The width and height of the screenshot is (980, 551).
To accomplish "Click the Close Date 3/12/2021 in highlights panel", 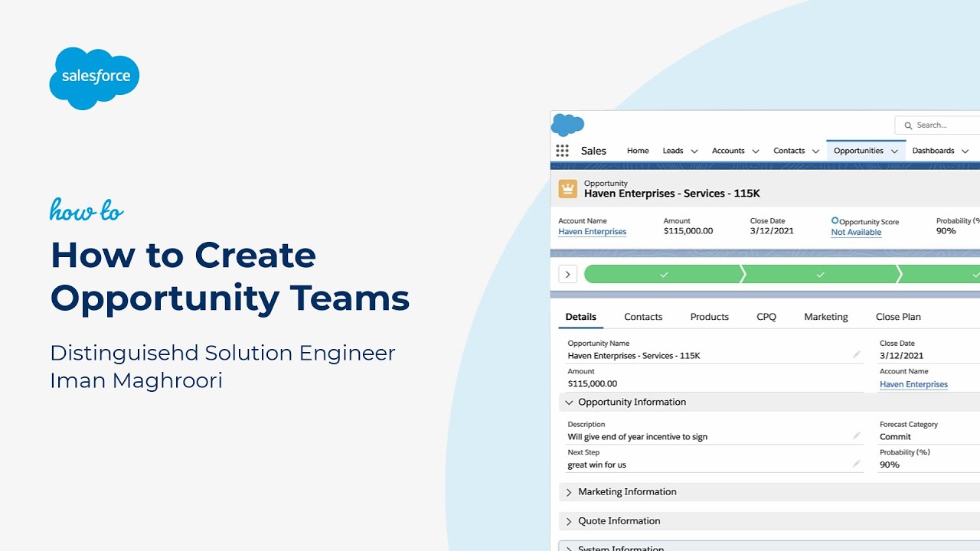I will [772, 231].
